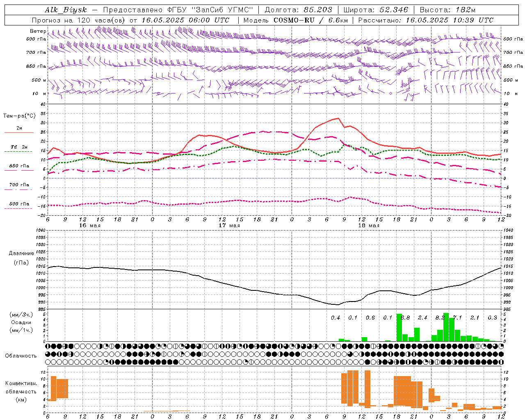Viewport: 525px width, 420px height.
Task: Click the 0.4 precipitation total value
Action: (x=336, y=317)
